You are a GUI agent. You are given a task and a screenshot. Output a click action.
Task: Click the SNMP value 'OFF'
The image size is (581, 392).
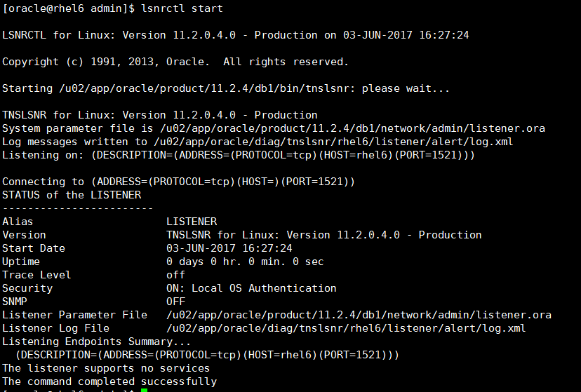click(175, 302)
